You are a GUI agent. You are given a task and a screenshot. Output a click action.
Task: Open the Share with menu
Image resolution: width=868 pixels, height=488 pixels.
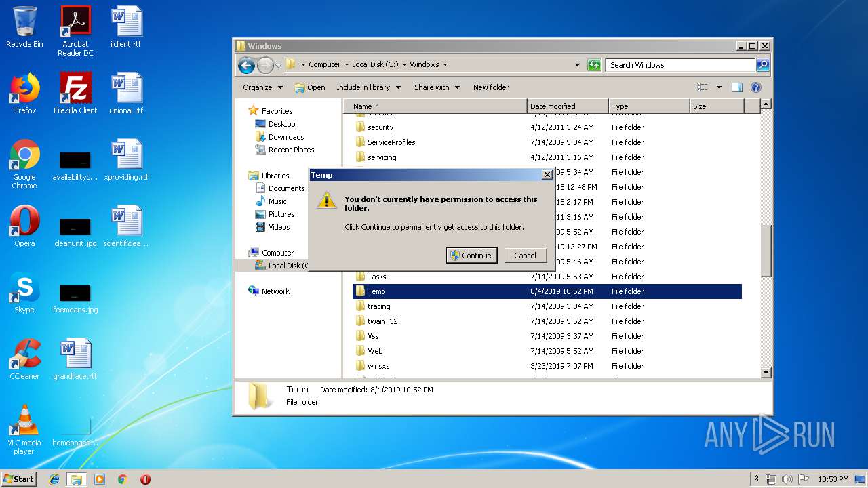pos(437,87)
